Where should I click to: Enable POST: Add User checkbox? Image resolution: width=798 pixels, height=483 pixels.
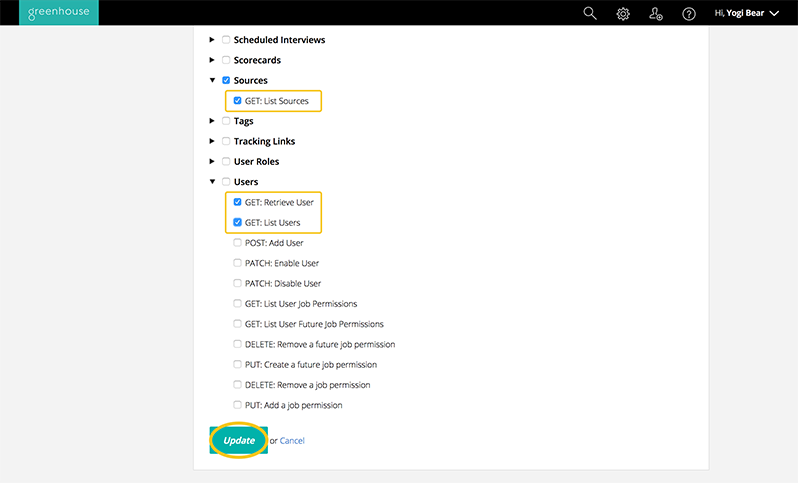pos(237,243)
